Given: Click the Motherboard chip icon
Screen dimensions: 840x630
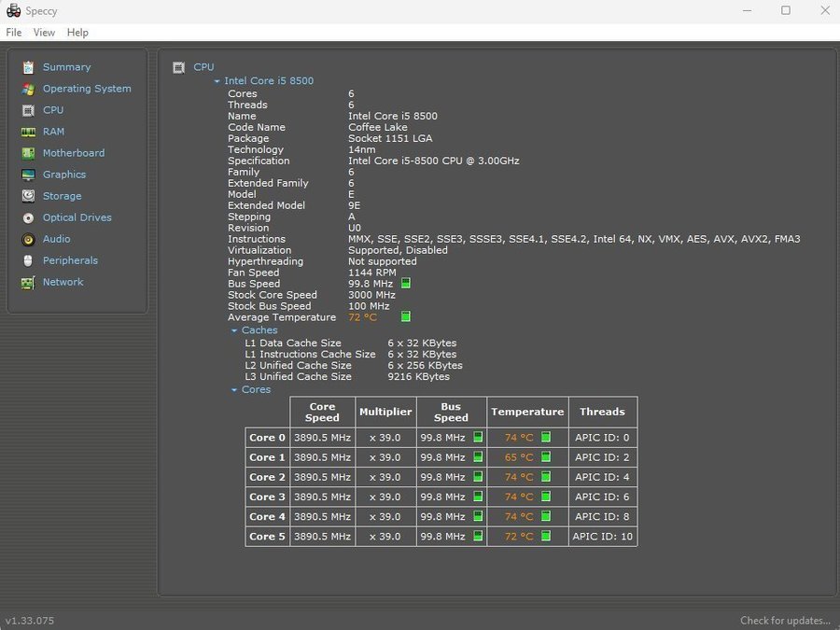Looking at the screenshot, I should [28, 153].
